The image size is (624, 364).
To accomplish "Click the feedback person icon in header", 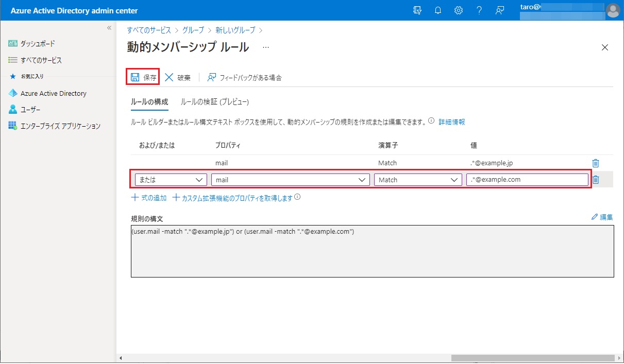I will point(499,10).
